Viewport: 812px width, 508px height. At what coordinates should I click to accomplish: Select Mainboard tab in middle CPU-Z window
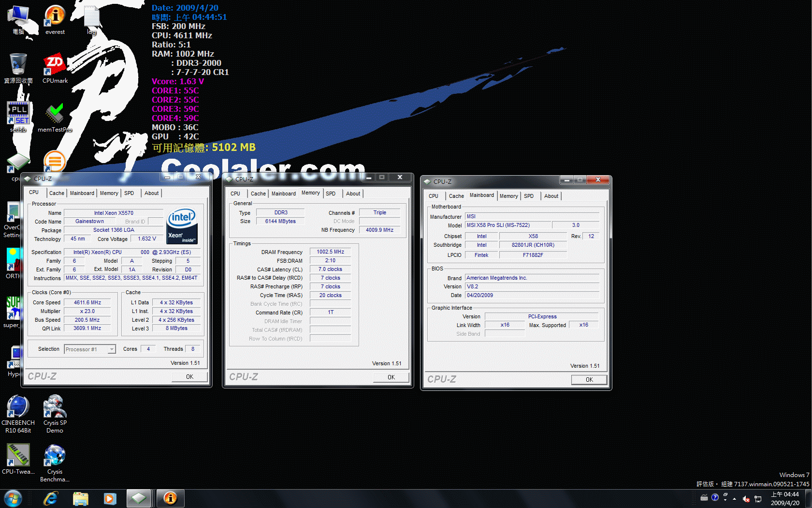coord(284,194)
